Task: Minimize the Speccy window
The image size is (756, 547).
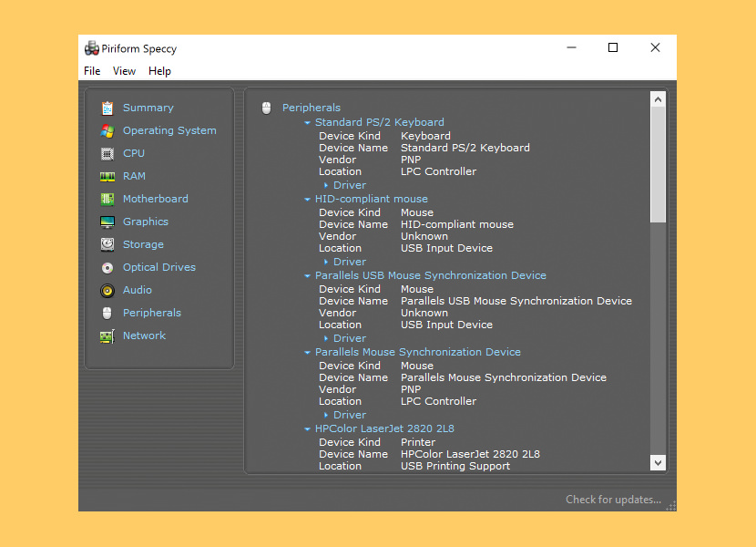Action: point(571,47)
